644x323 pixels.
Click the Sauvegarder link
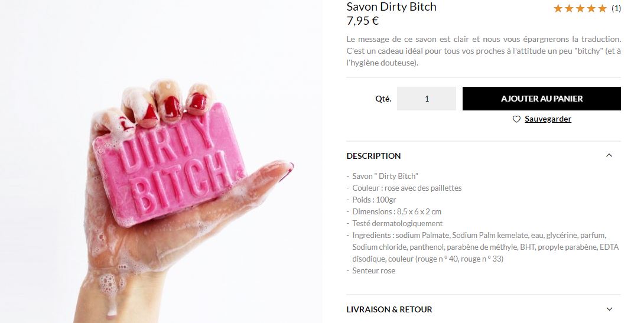548,119
